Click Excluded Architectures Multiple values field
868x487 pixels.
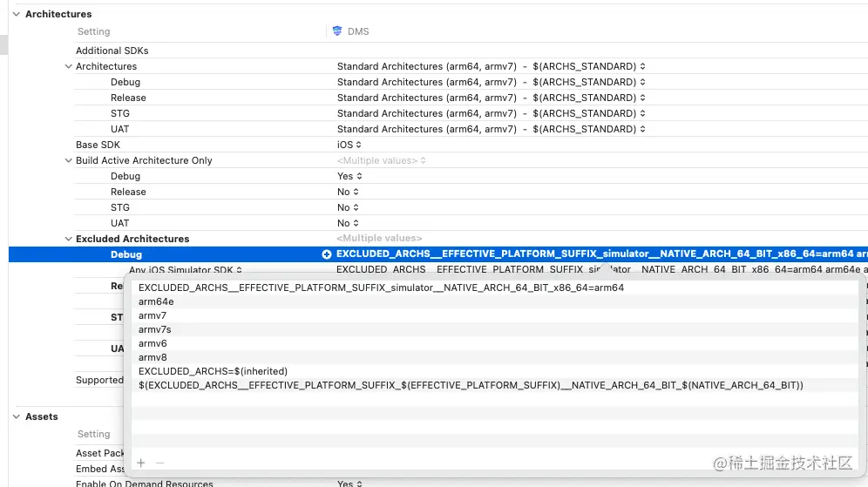tap(379, 238)
